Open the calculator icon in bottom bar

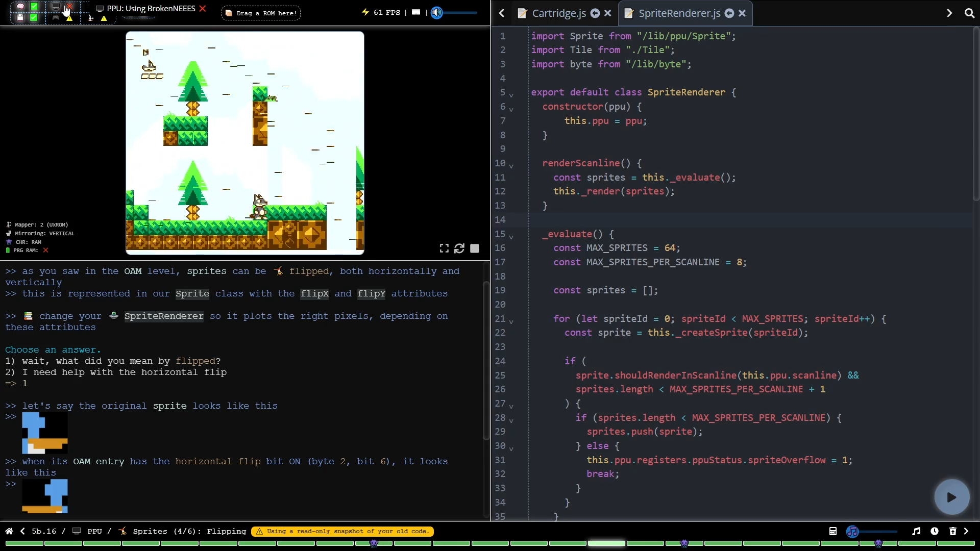[x=833, y=531]
